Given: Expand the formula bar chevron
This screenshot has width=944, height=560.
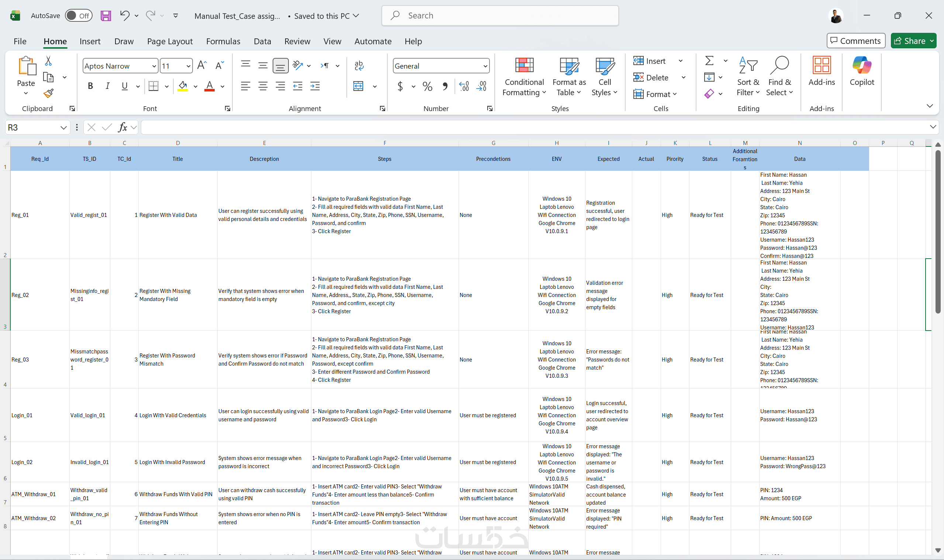Looking at the screenshot, I should pyautogui.click(x=933, y=127).
